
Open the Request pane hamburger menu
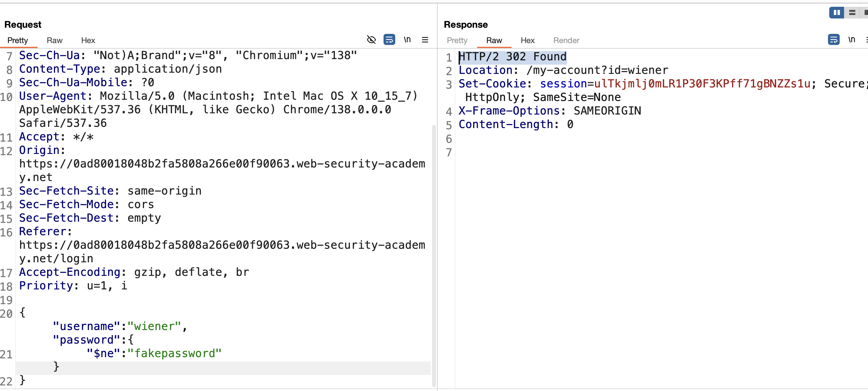[x=425, y=40]
